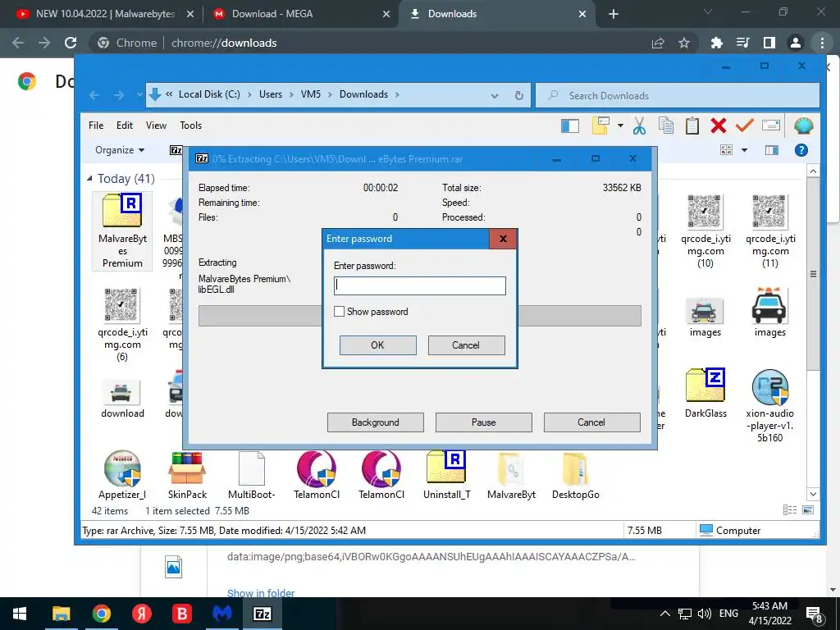Bookmark this page with star icon
Screen dimensions: 840x630
[683, 43]
